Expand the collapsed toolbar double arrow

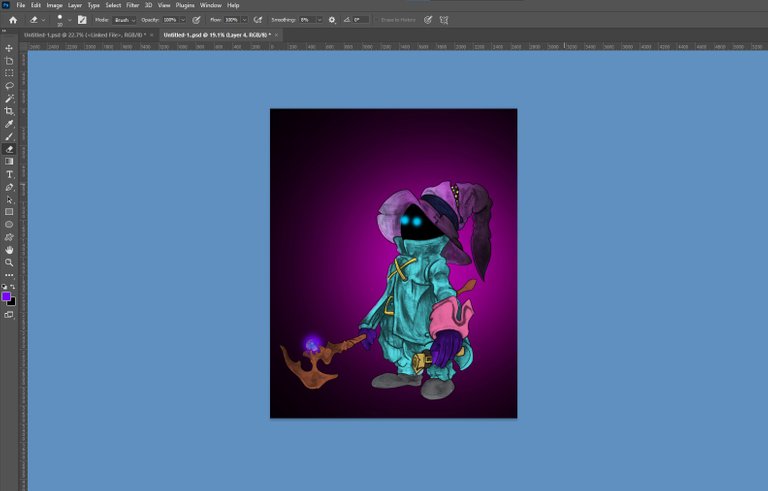[4, 31]
